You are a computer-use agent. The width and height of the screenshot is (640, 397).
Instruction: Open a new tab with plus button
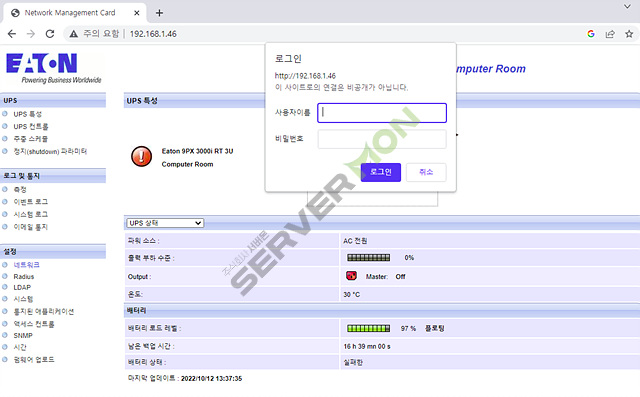159,13
